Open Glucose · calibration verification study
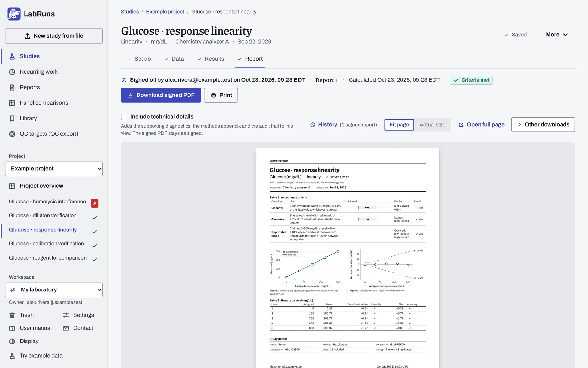 46,244
